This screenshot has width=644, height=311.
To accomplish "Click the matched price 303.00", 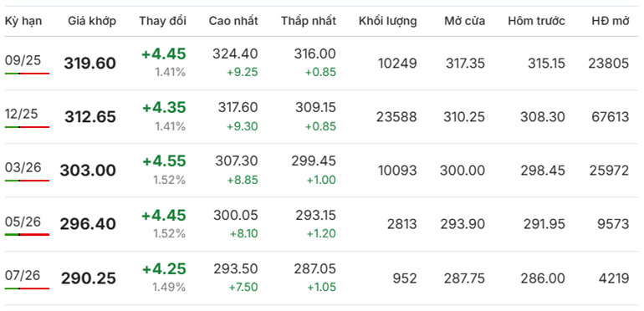I will point(88,171).
